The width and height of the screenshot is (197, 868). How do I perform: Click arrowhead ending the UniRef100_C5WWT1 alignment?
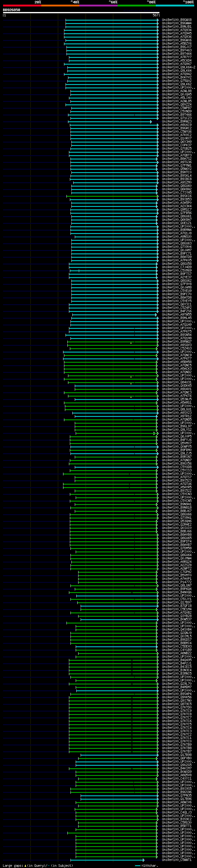pyautogui.click(x=144, y=860)
